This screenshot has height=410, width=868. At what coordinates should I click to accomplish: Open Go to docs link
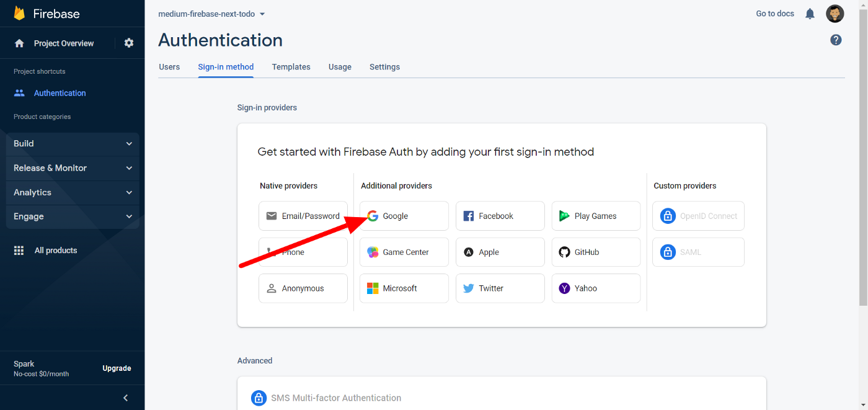[x=774, y=14]
